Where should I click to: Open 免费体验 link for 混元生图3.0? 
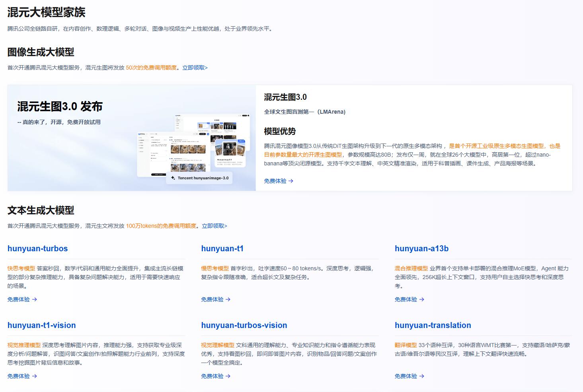pos(275,181)
